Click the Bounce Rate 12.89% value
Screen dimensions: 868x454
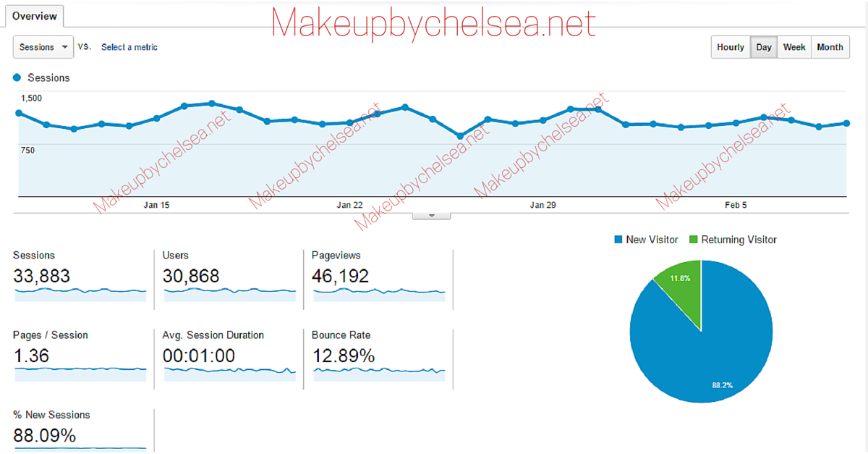coord(343,356)
